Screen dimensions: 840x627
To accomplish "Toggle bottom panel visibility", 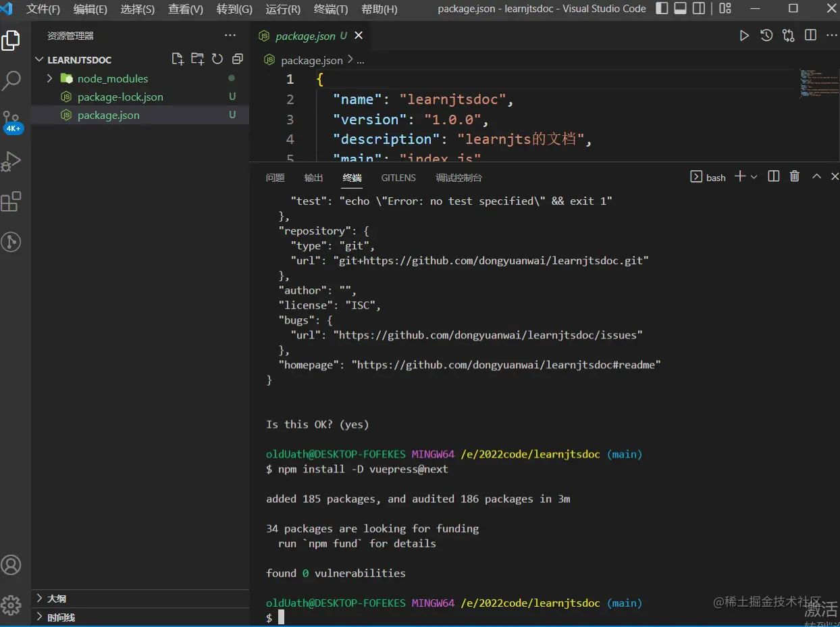I will (681, 9).
